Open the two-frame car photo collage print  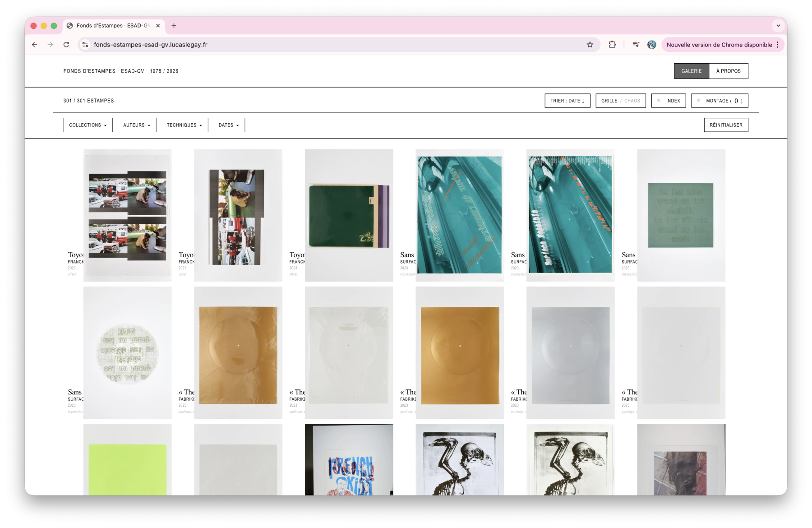[128, 215]
